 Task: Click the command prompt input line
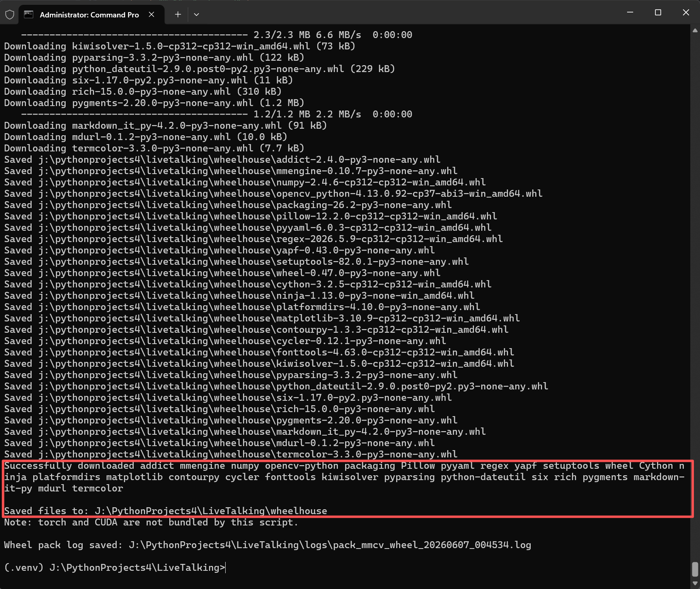[115, 568]
